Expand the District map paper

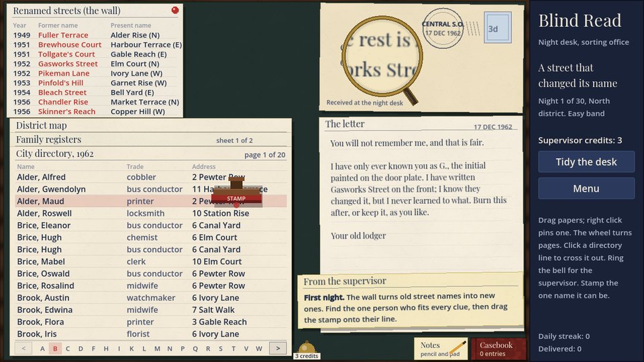[151, 125]
